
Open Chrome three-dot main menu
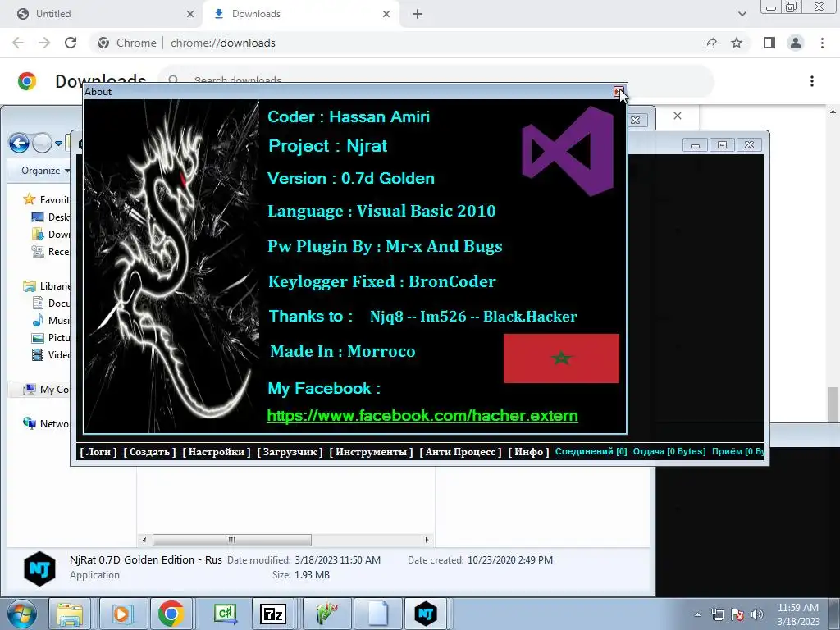pos(822,43)
